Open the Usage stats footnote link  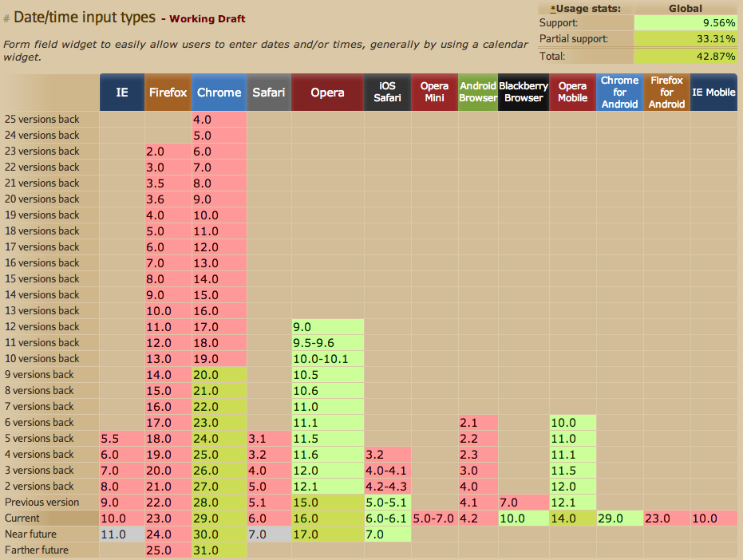click(553, 9)
